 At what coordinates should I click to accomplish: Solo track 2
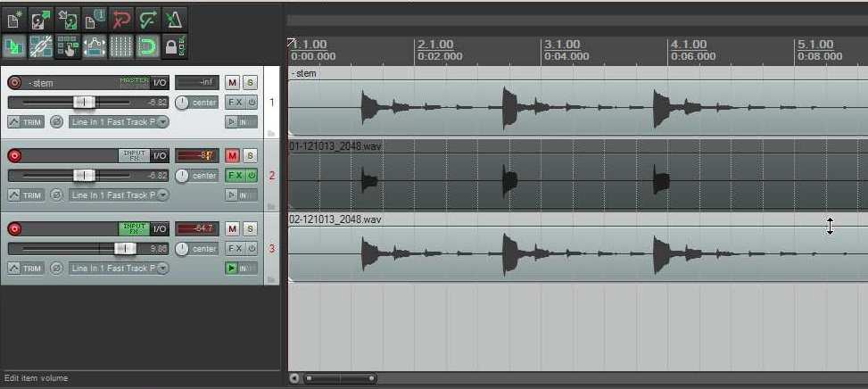coord(250,156)
